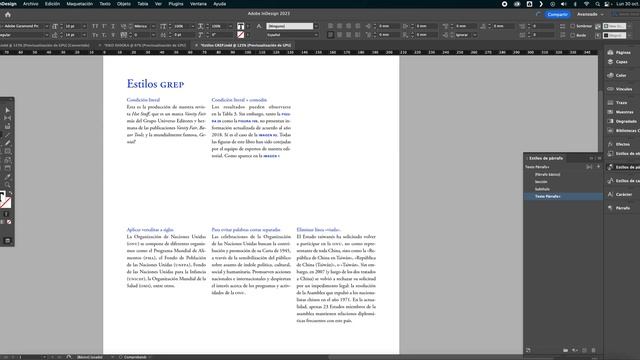Open the Adobe Garamond Pro font dropdown
Screen dimensions: 640x360
[x=24, y=26]
